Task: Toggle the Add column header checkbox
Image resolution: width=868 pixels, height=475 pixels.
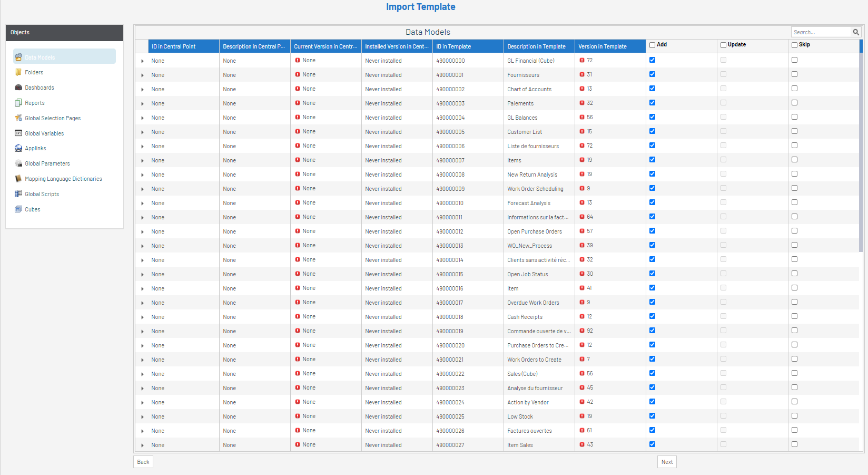Action: 652,45
